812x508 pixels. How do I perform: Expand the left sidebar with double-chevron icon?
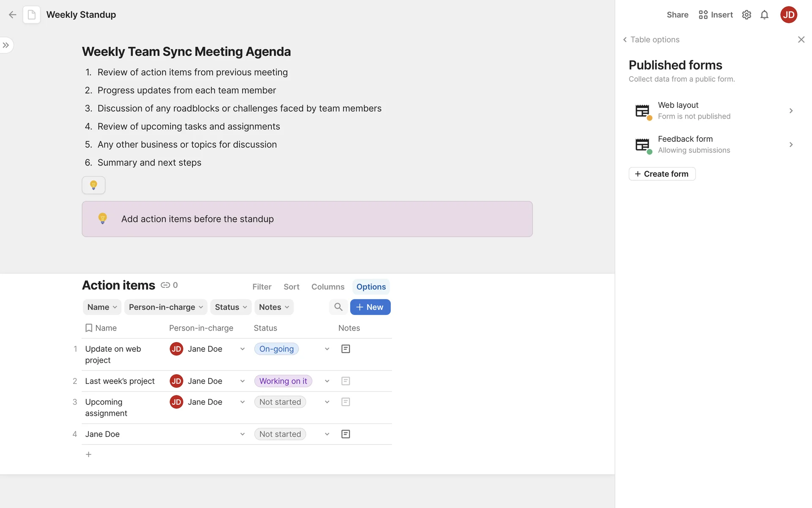point(6,45)
